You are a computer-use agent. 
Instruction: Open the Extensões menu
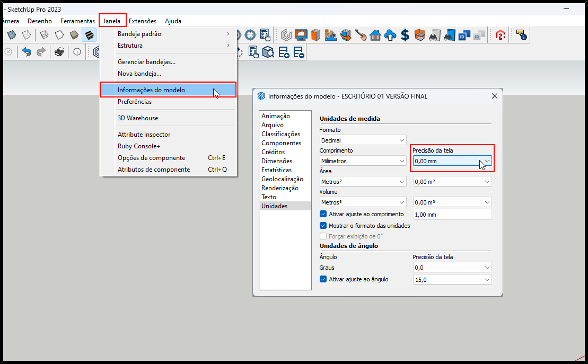pyautogui.click(x=143, y=21)
